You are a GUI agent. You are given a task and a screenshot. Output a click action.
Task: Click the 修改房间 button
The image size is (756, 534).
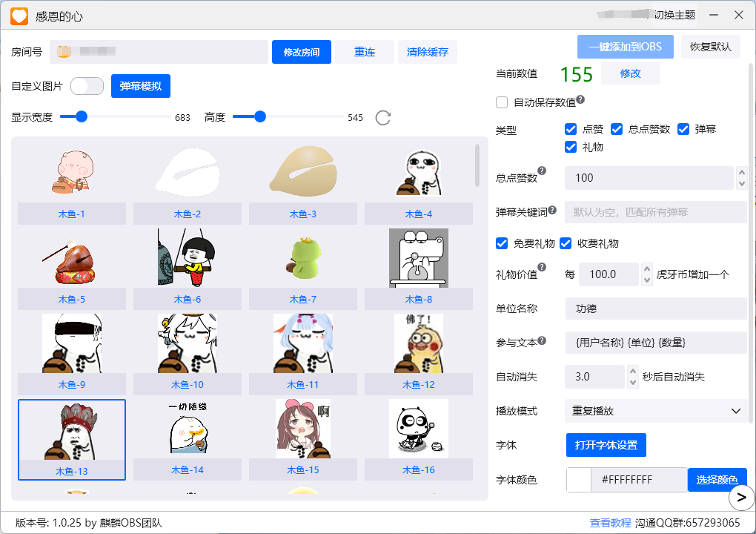[x=302, y=52]
